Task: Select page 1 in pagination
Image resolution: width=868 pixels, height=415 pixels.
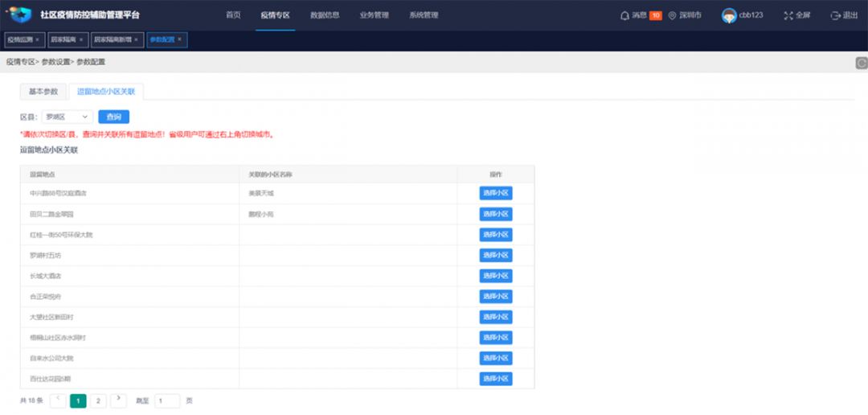Action: tap(78, 401)
